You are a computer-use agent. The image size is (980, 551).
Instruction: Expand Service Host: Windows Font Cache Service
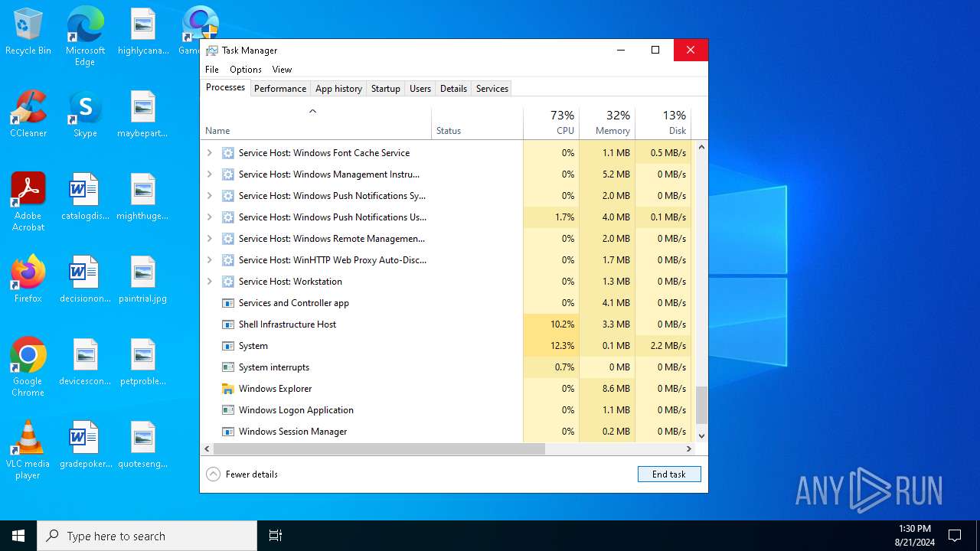point(210,153)
